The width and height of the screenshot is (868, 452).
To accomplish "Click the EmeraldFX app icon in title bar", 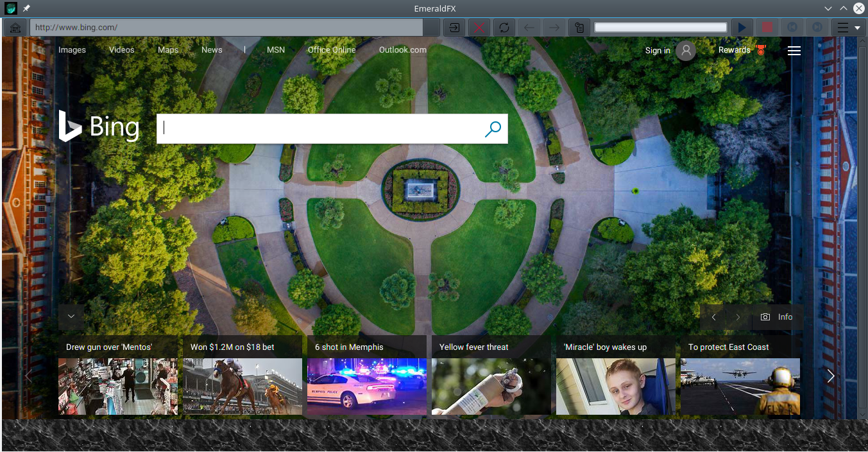I will pyautogui.click(x=10, y=8).
